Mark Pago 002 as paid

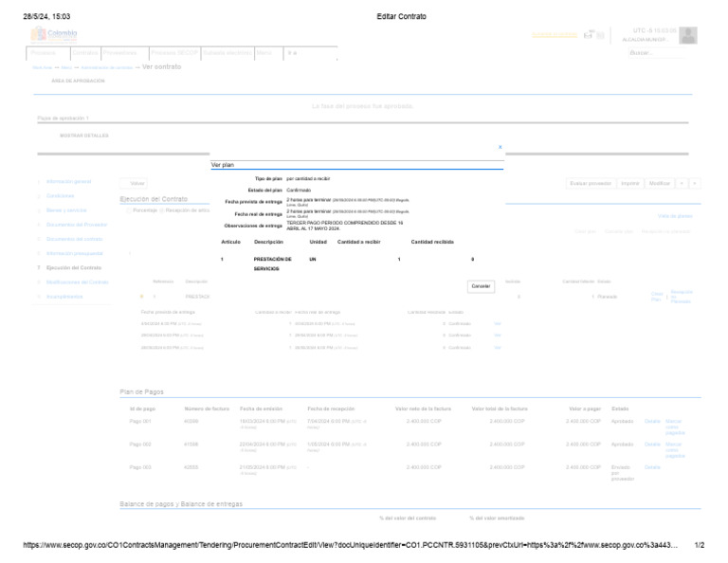click(x=675, y=450)
